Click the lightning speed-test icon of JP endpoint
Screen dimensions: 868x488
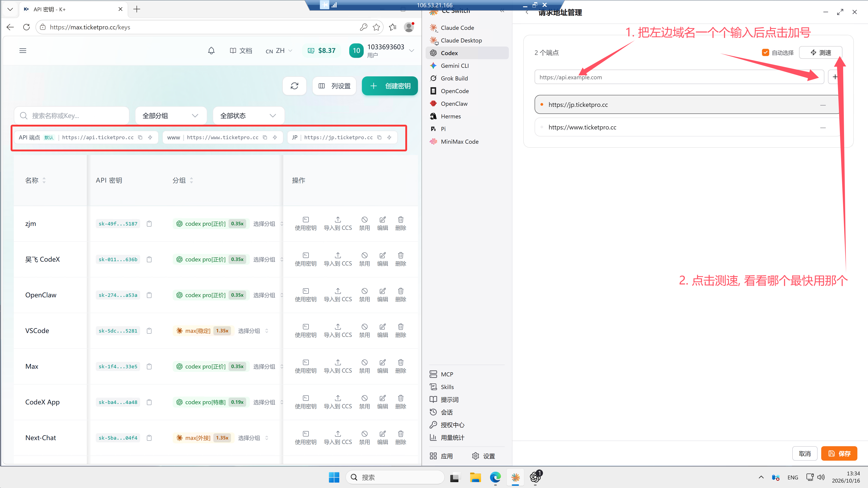coord(389,137)
